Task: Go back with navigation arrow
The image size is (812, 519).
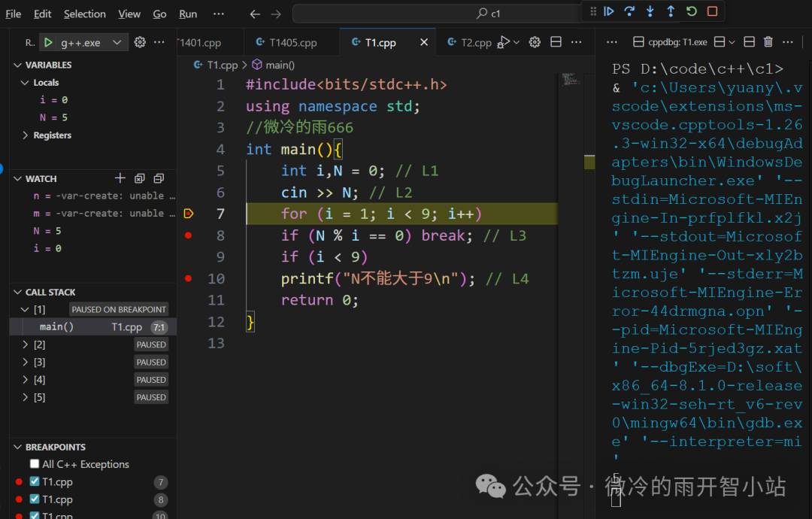Action: [x=255, y=14]
